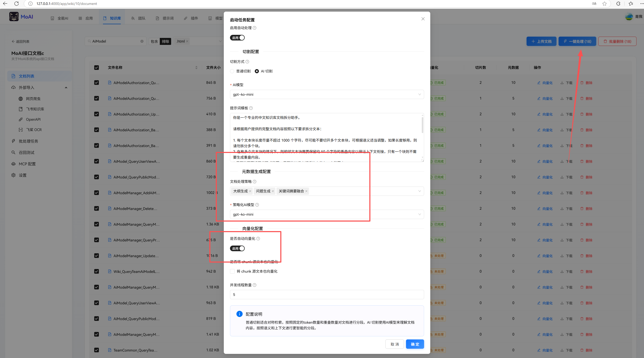Open the AI模型 dropdown
The width and height of the screenshot is (644, 358).
click(327, 94)
